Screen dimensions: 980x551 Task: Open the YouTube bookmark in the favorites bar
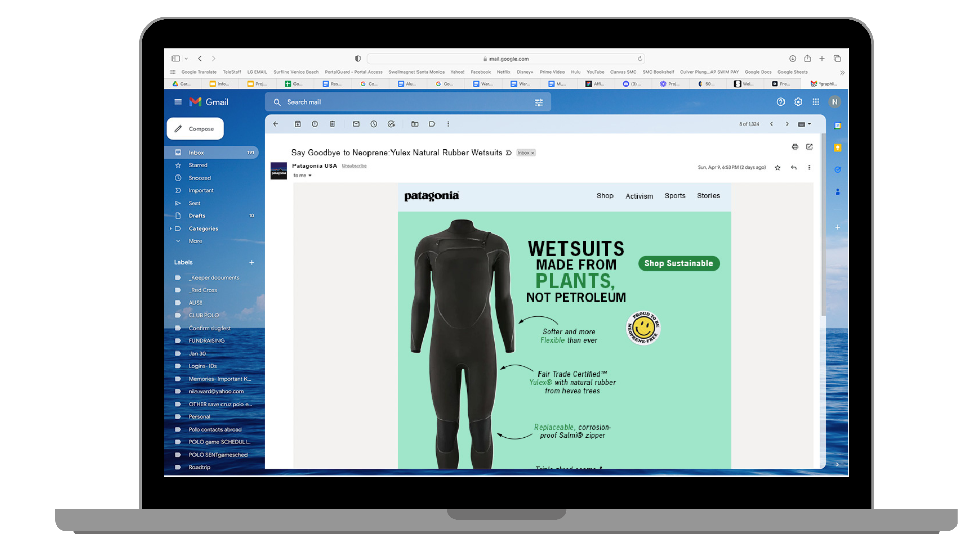point(595,72)
